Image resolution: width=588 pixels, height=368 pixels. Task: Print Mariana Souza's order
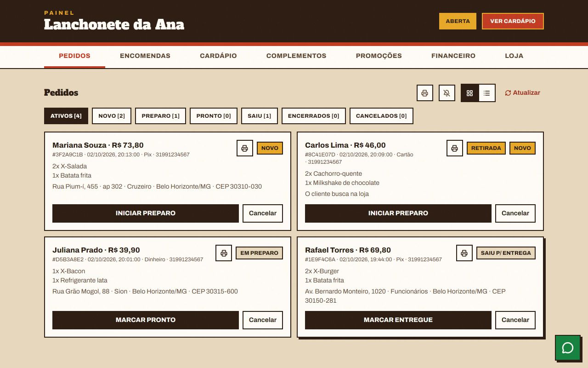point(245,148)
